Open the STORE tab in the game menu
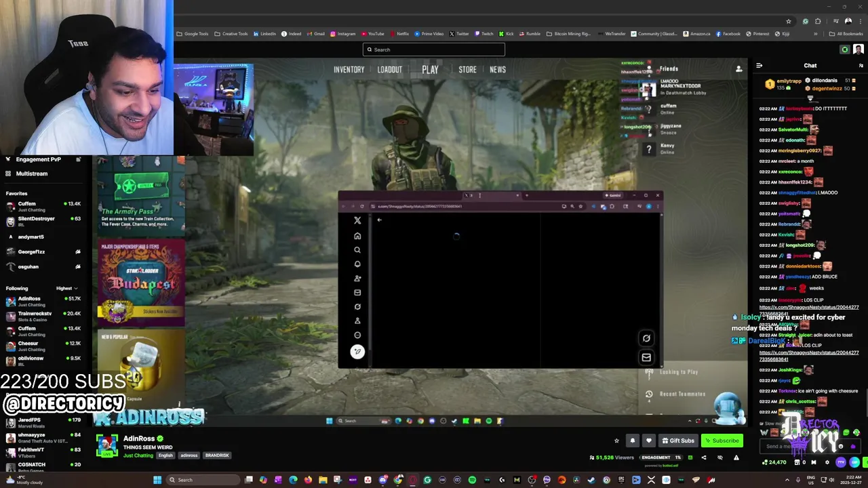The width and height of the screenshot is (868, 488). [x=467, y=69]
